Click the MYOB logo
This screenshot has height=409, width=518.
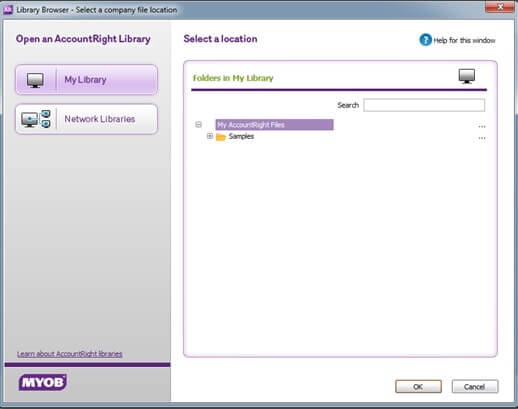[x=43, y=382]
